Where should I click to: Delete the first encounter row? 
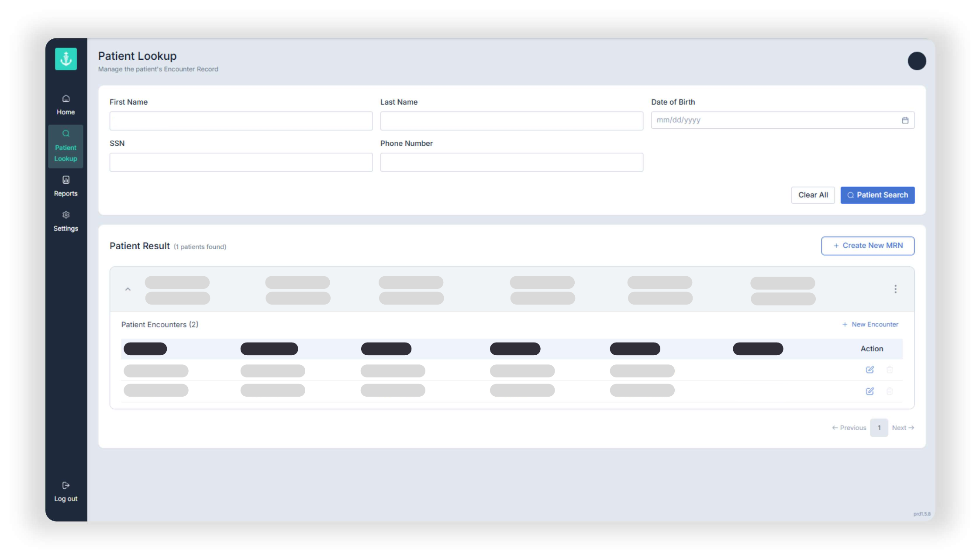point(889,370)
